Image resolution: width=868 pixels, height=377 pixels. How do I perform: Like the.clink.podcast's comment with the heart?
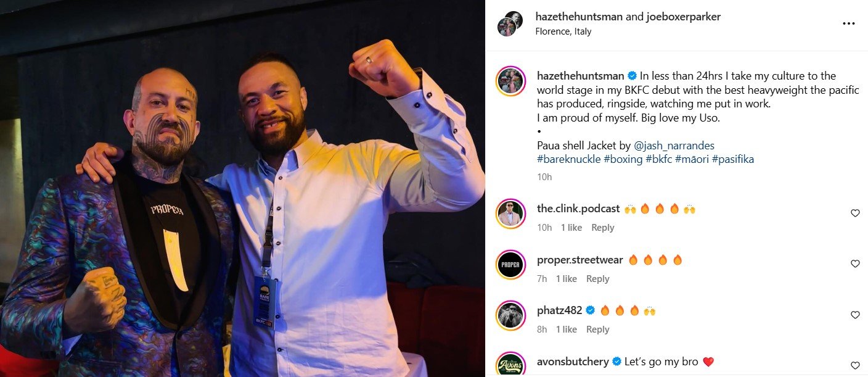[855, 213]
